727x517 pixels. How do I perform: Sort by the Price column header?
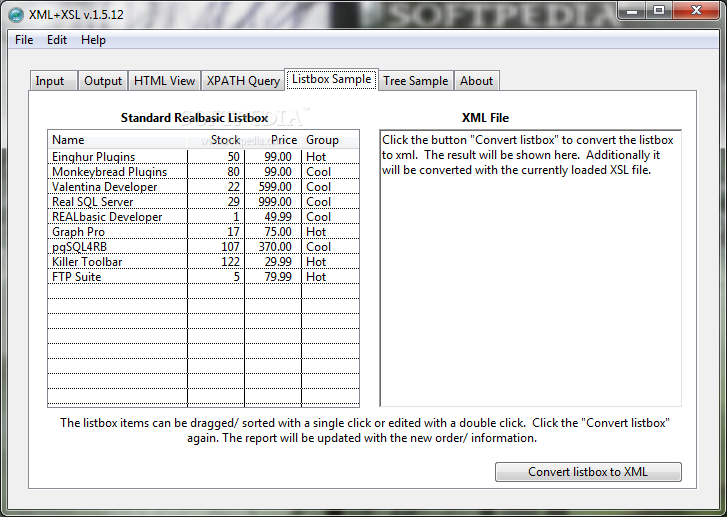tap(273, 140)
